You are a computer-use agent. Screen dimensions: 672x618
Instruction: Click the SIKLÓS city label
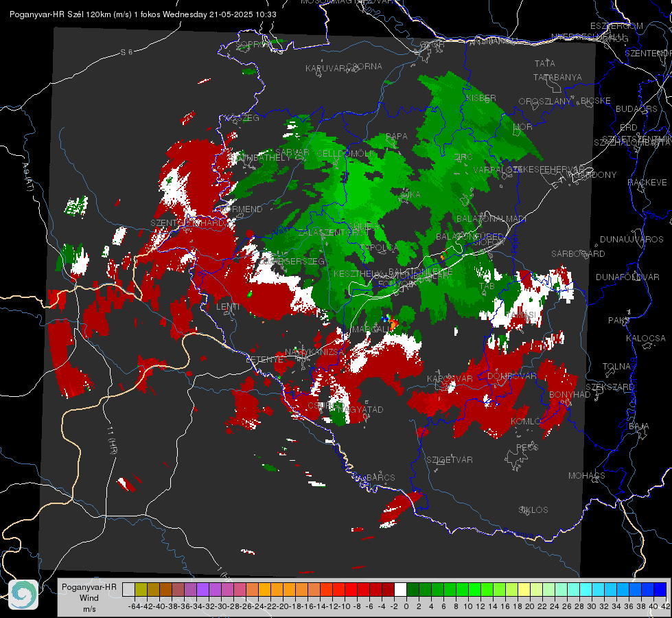533,510
